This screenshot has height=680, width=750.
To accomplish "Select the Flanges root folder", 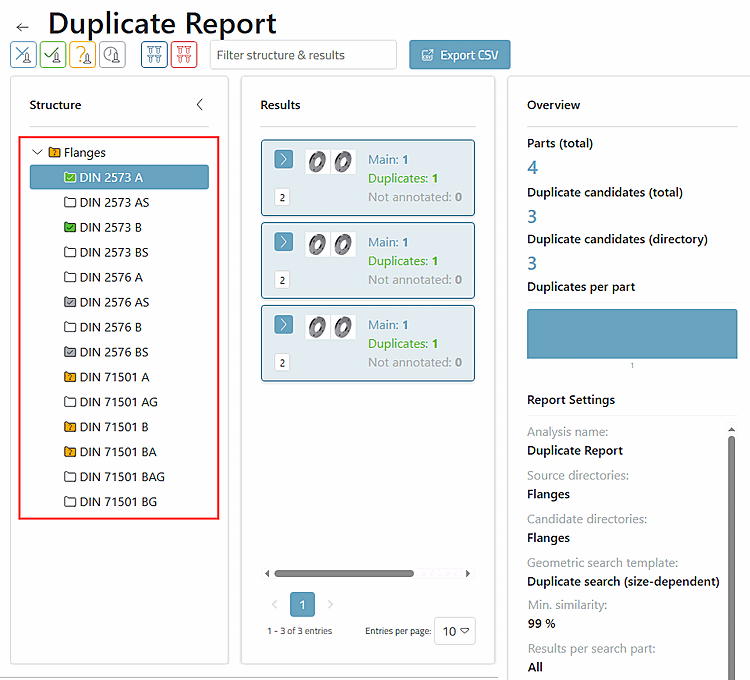I will click(77, 153).
